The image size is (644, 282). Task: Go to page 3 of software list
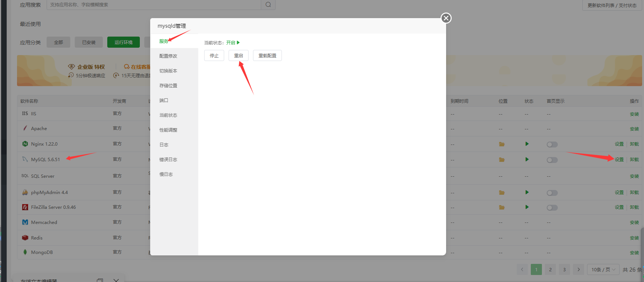click(x=564, y=269)
